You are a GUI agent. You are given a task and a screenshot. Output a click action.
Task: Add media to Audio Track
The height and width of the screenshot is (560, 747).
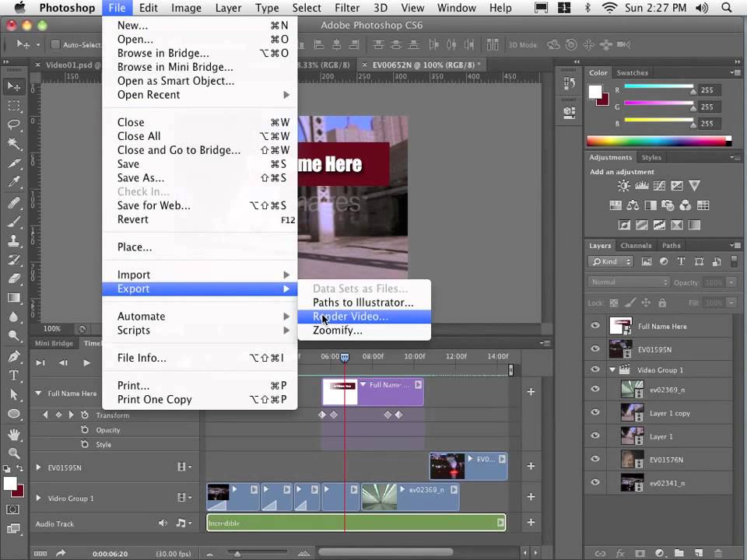(531, 523)
